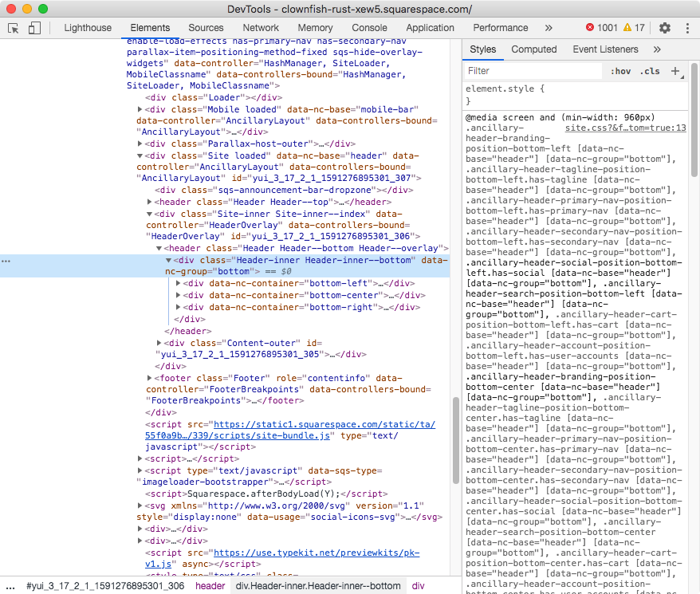The width and height of the screenshot is (700, 594).
Task: Expand the imageloader-bootstrapper script node
Action: click(x=140, y=470)
